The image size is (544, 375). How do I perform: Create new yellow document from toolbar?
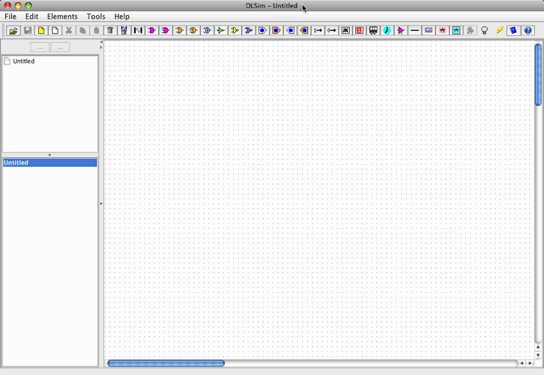click(x=41, y=31)
